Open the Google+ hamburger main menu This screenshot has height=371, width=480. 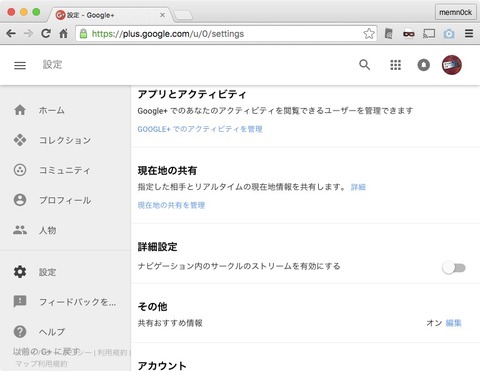pyautogui.click(x=20, y=65)
